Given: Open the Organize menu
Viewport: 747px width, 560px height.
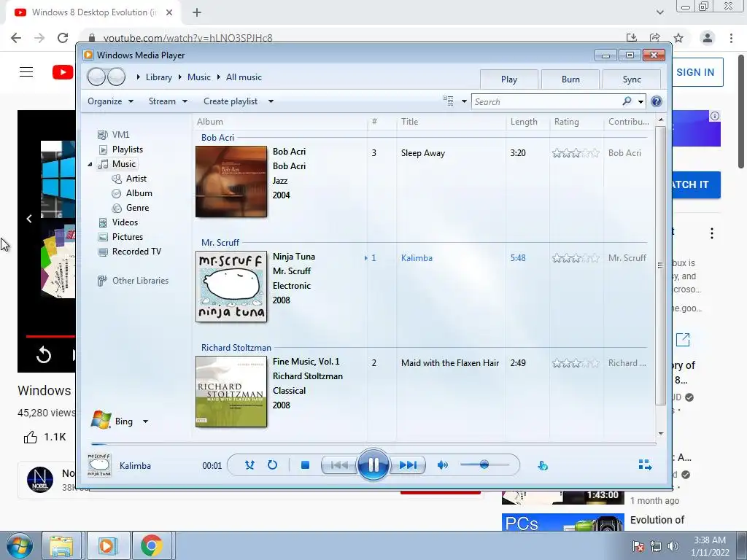Looking at the screenshot, I should pos(111,101).
